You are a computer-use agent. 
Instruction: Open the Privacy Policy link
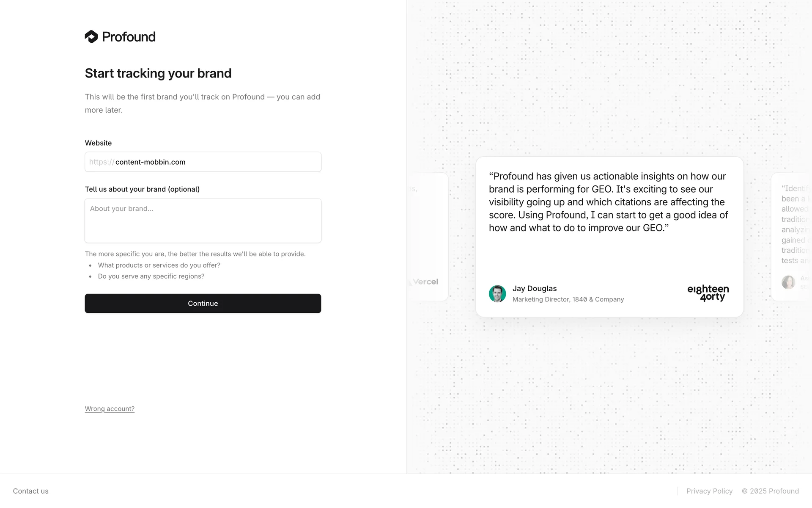click(x=709, y=491)
